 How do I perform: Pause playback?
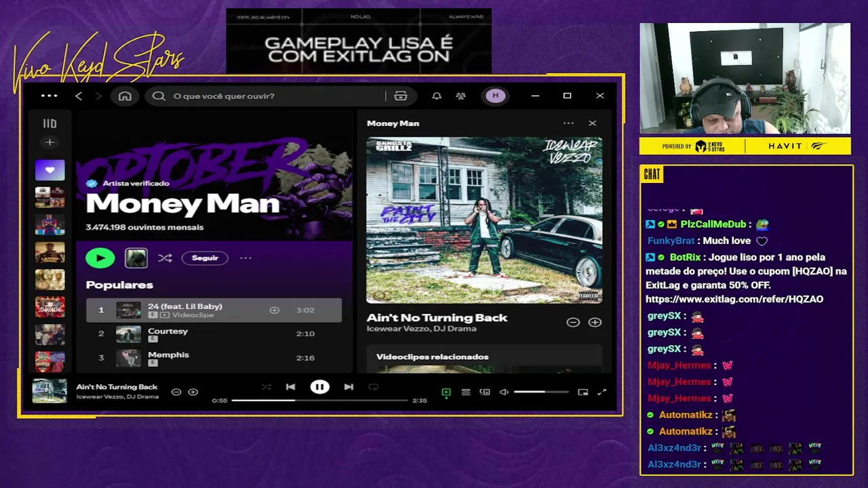point(319,387)
